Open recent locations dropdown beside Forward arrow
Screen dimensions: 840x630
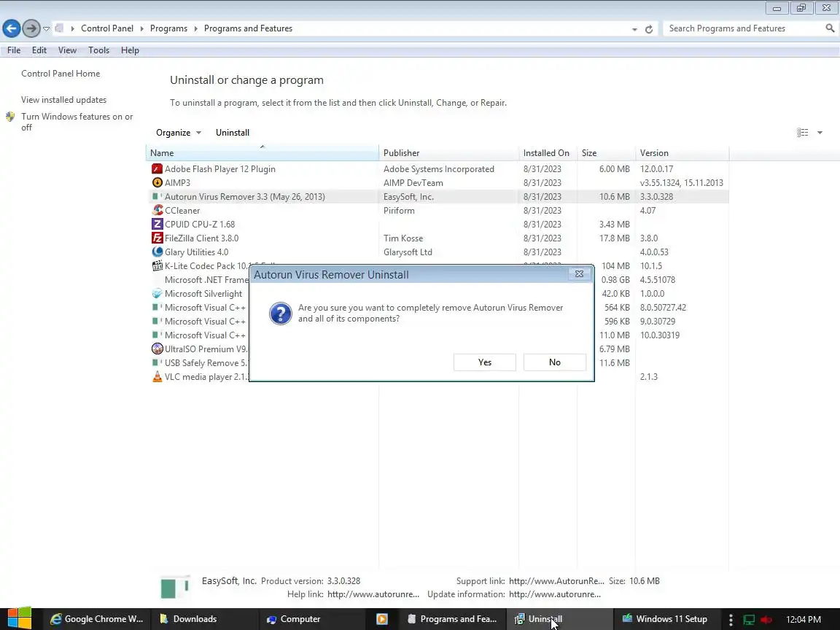(x=47, y=29)
